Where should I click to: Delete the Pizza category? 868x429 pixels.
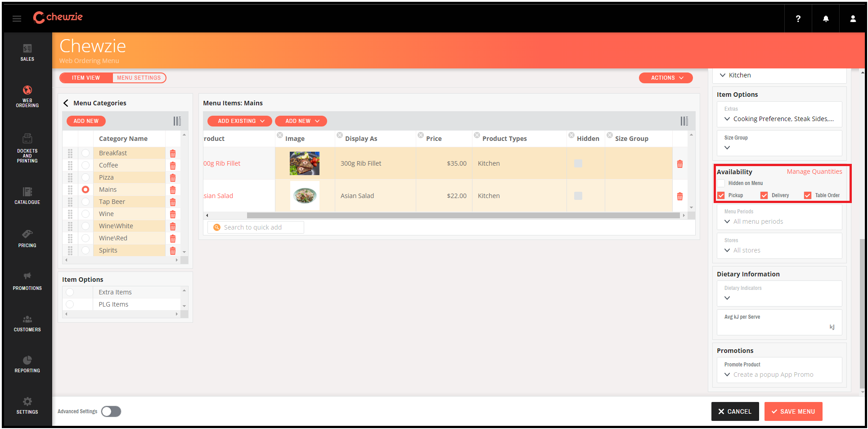click(173, 178)
